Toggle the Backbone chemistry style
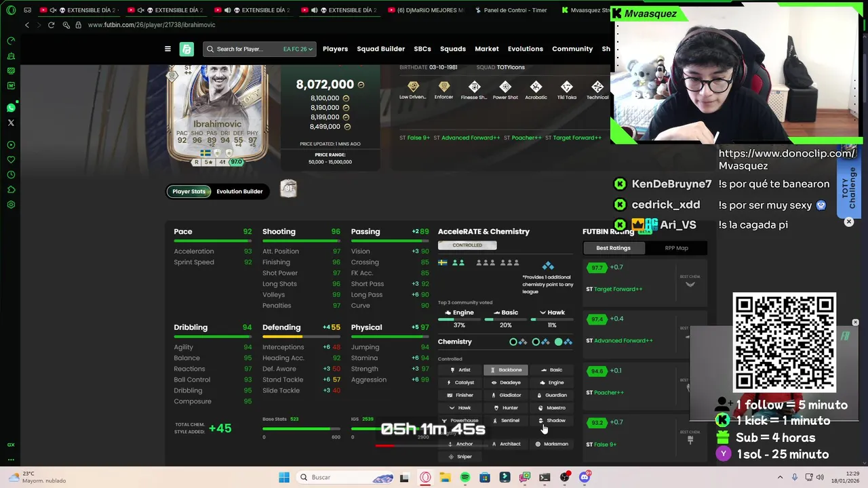The height and width of the screenshot is (488, 868). [x=506, y=370]
